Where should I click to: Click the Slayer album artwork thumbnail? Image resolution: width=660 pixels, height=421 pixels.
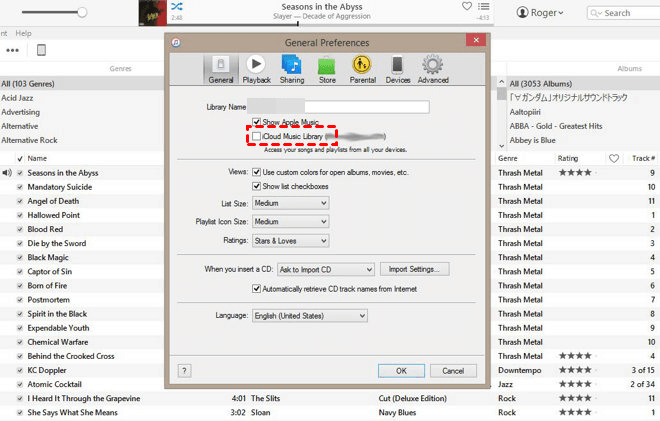point(152,13)
